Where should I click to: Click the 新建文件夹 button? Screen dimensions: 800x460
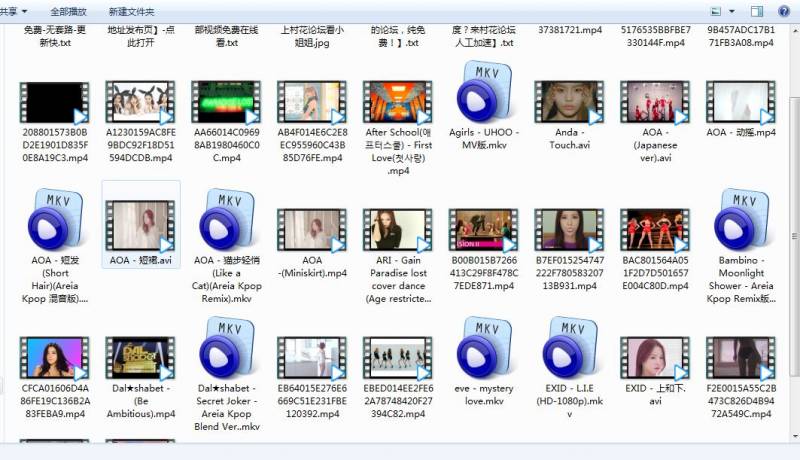131,11
